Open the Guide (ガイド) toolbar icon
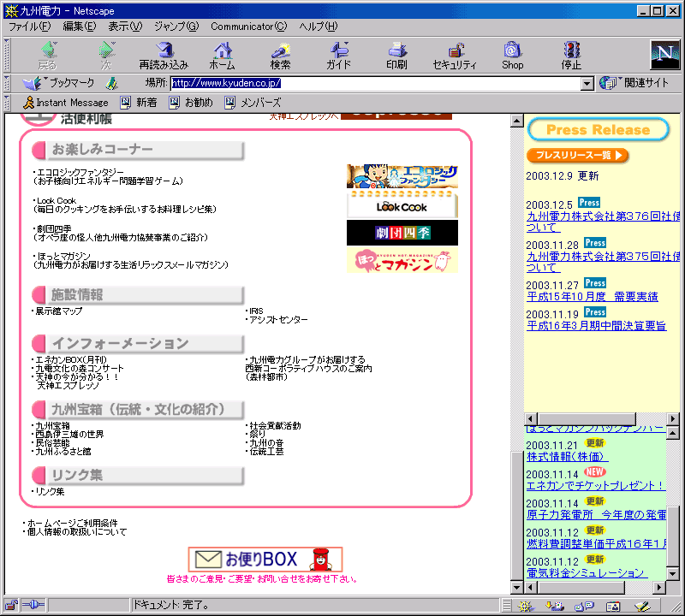 [x=338, y=56]
